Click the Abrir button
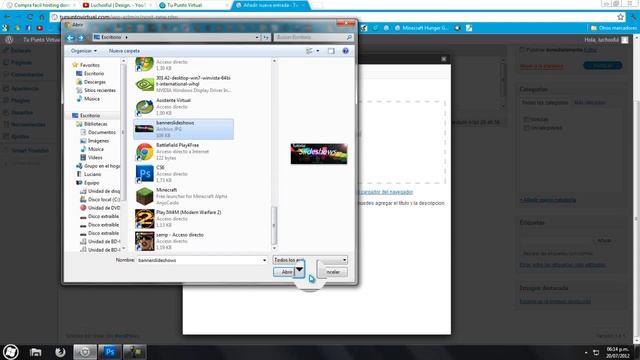640x360 pixels. (284, 272)
